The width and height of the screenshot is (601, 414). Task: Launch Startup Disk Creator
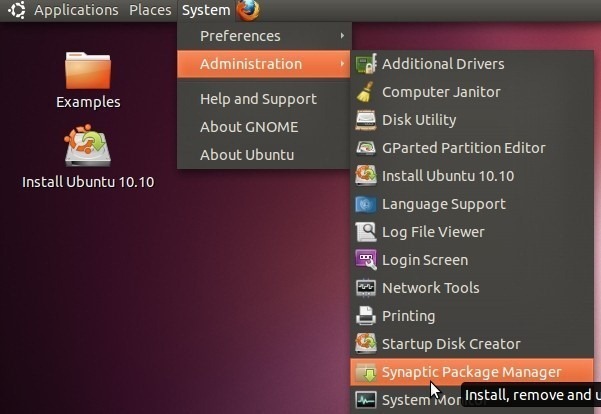point(451,344)
